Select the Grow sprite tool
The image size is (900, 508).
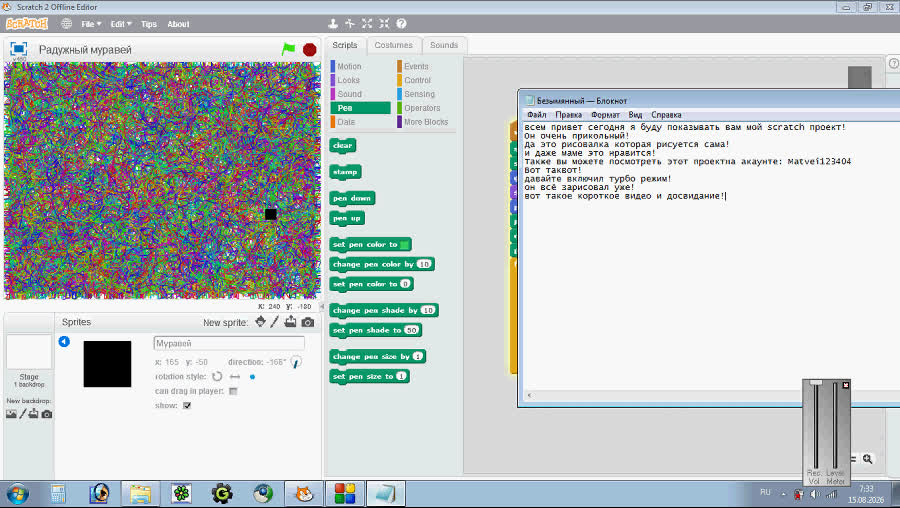coord(367,24)
